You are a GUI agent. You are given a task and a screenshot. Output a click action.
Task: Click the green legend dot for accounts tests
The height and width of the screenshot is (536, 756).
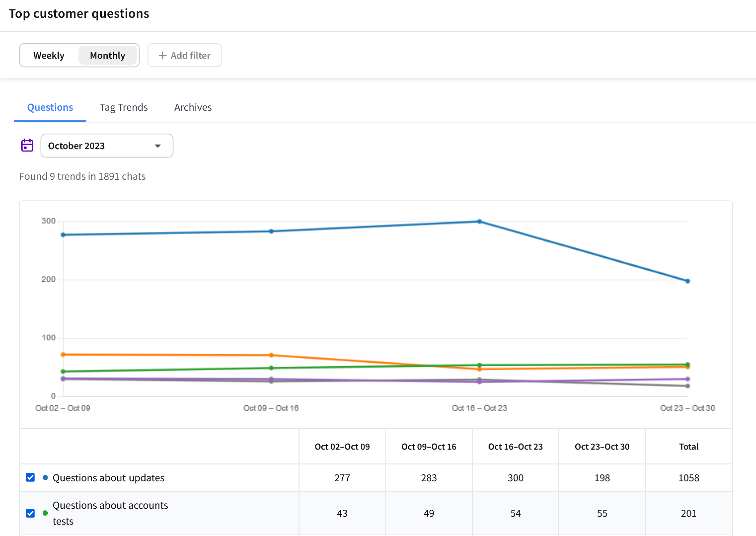coord(45,513)
